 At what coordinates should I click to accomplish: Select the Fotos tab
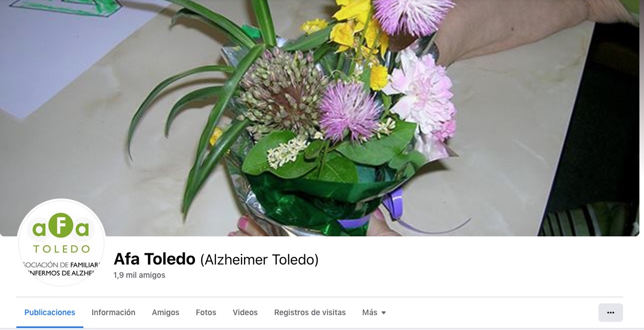pos(206,313)
